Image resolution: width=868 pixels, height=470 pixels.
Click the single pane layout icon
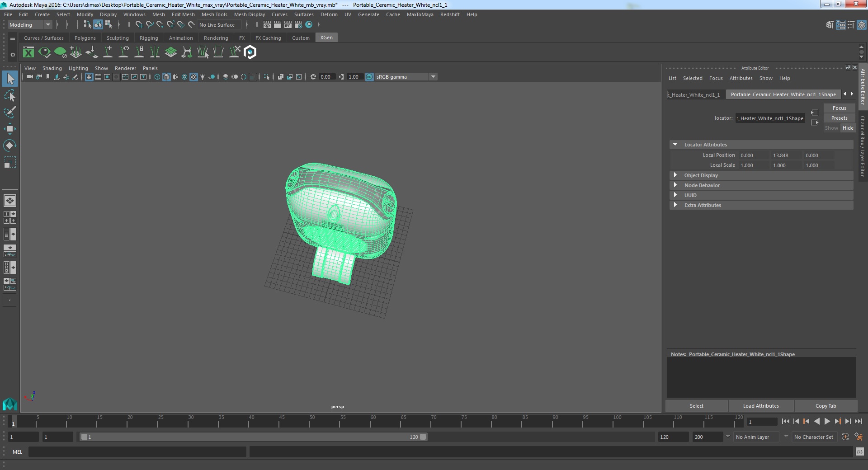point(10,200)
